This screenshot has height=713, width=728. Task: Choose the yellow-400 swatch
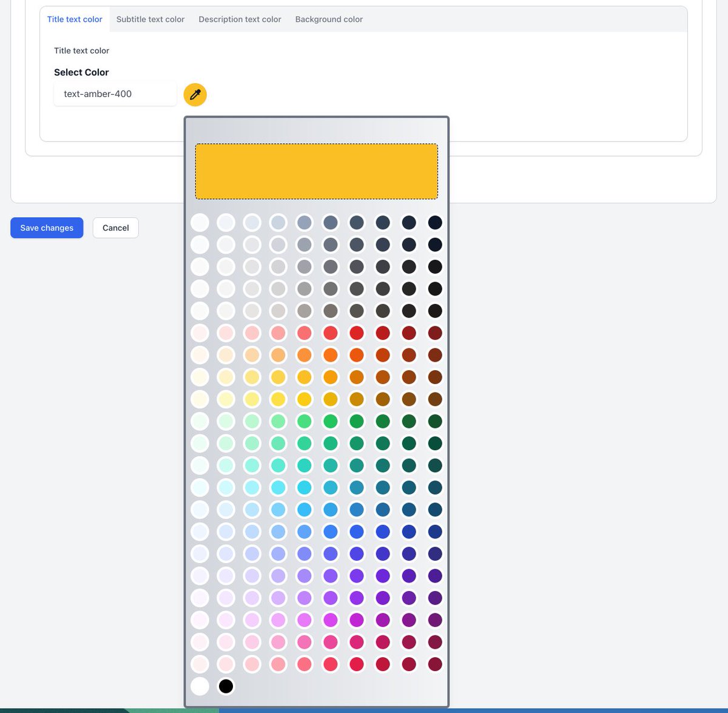pos(305,399)
